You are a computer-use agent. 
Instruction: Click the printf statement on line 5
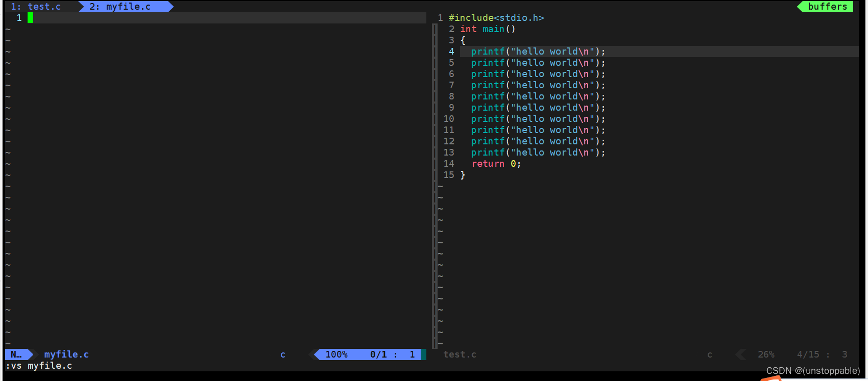pos(538,63)
